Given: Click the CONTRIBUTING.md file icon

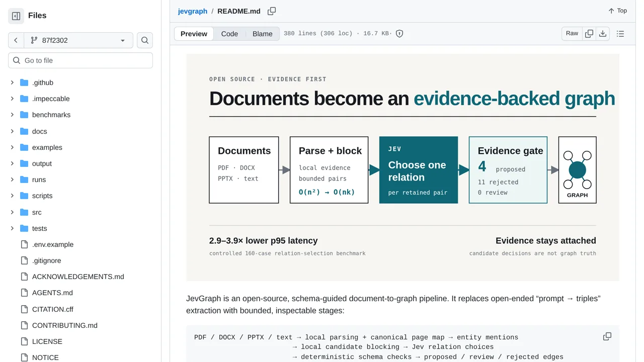Looking at the screenshot, I should 24,325.
